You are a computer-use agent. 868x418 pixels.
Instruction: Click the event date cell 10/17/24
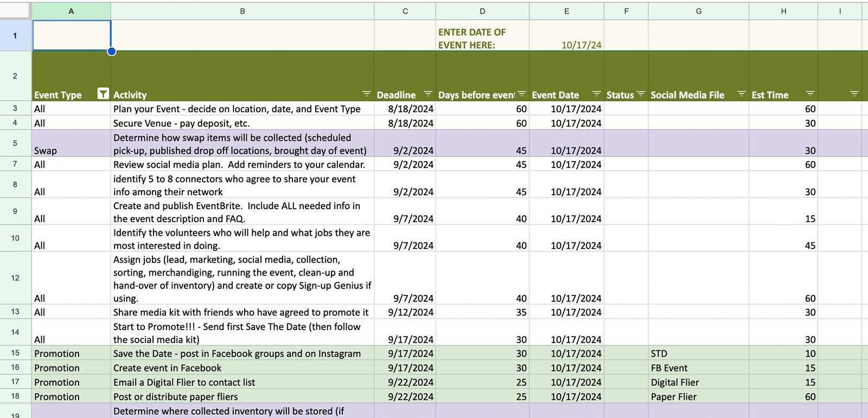pyautogui.click(x=566, y=36)
